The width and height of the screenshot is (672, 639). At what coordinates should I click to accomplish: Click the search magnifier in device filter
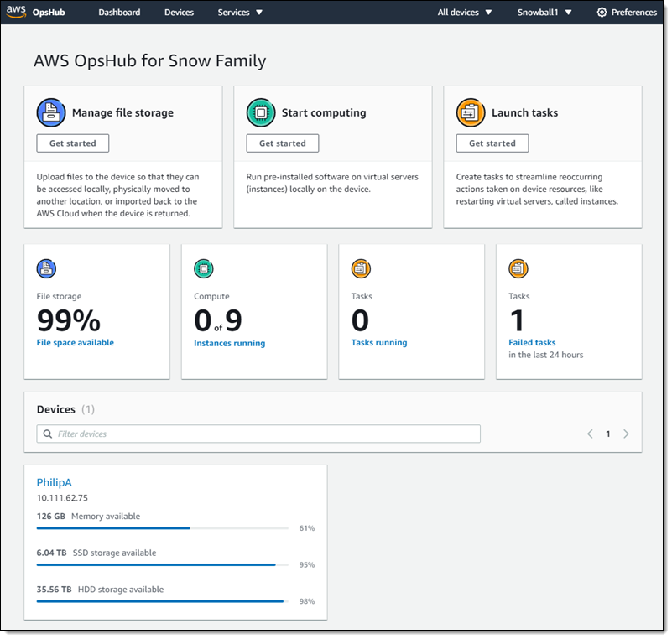[x=48, y=434]
